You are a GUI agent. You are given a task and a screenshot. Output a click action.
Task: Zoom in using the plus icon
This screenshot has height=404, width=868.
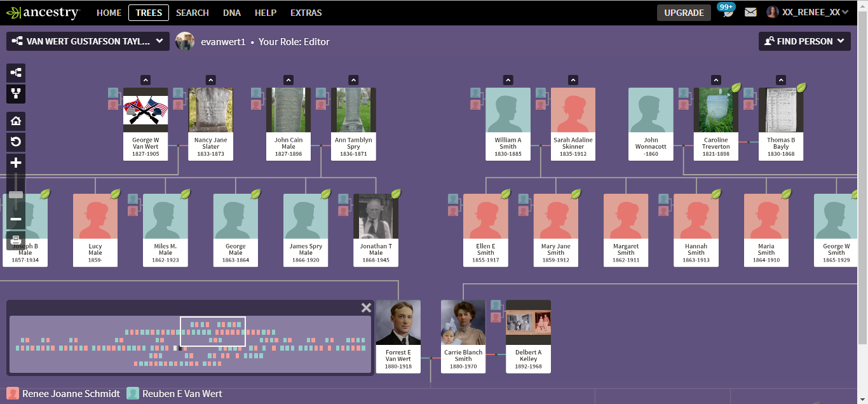tap(15, 163)
